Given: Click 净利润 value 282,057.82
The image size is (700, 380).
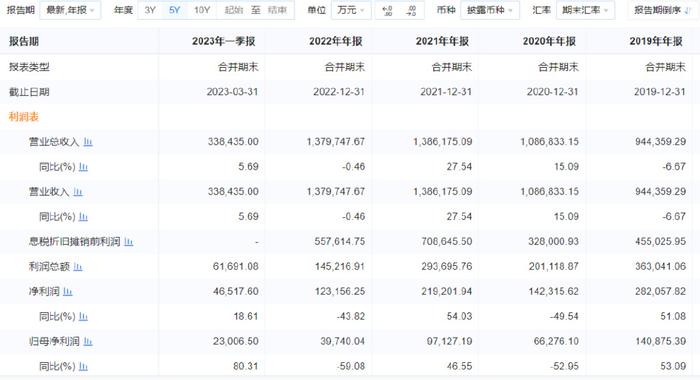Looking at the screenshot, I should pyautogui.click(x=660, y=292).
